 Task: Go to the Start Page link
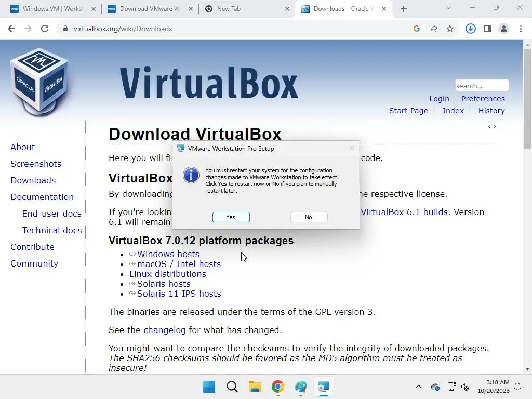click(x=408, y=111)
